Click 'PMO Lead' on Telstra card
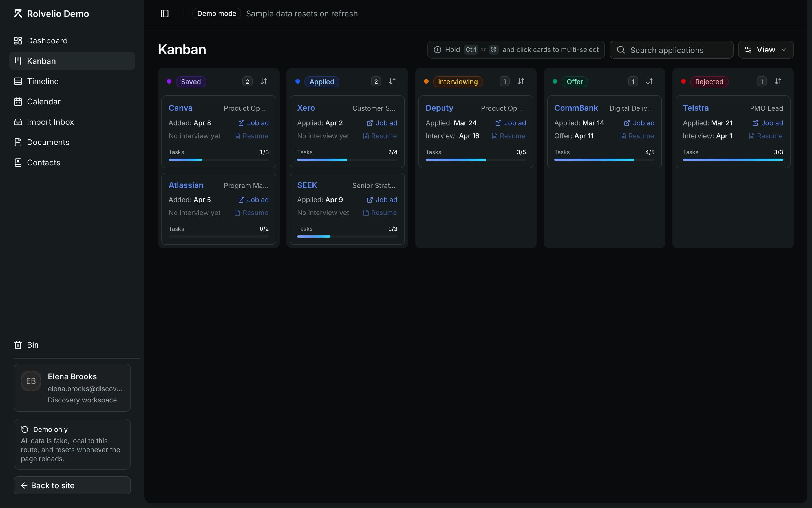The height and width of the screenshot is (508, 812). point(766,108)
